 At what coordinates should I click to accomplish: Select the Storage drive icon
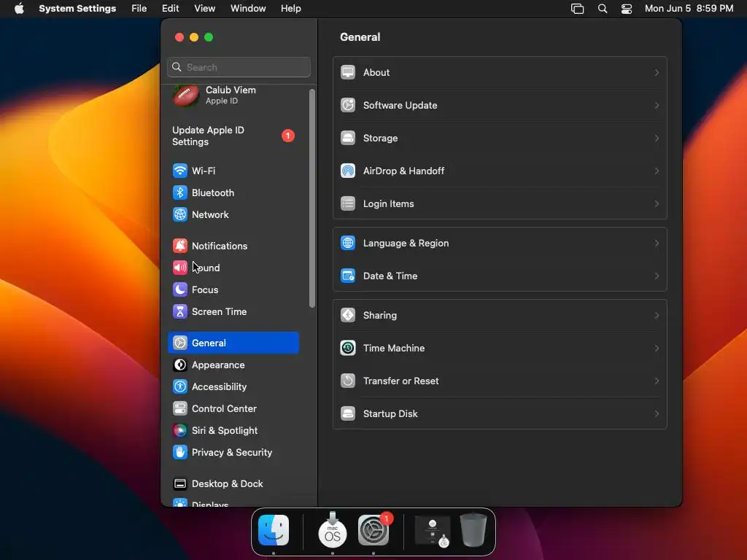(x=348, y=138)
